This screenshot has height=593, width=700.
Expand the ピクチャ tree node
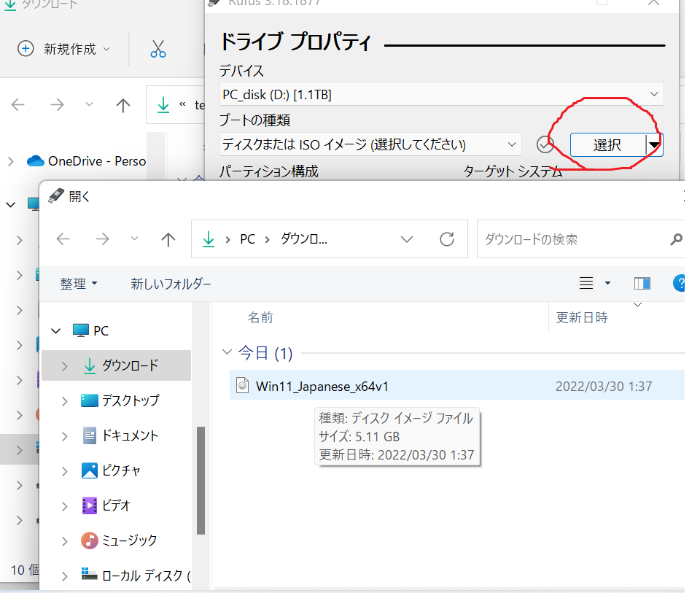(65, 471)
